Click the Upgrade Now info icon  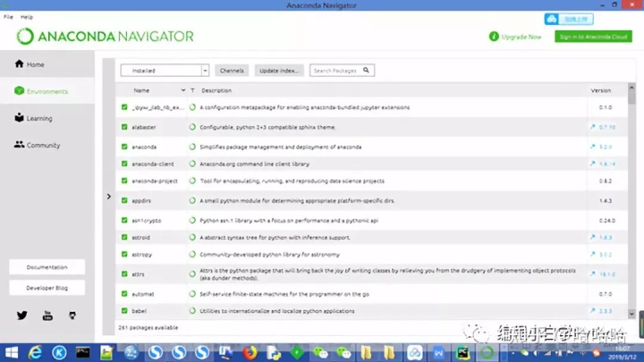(494, 37)
